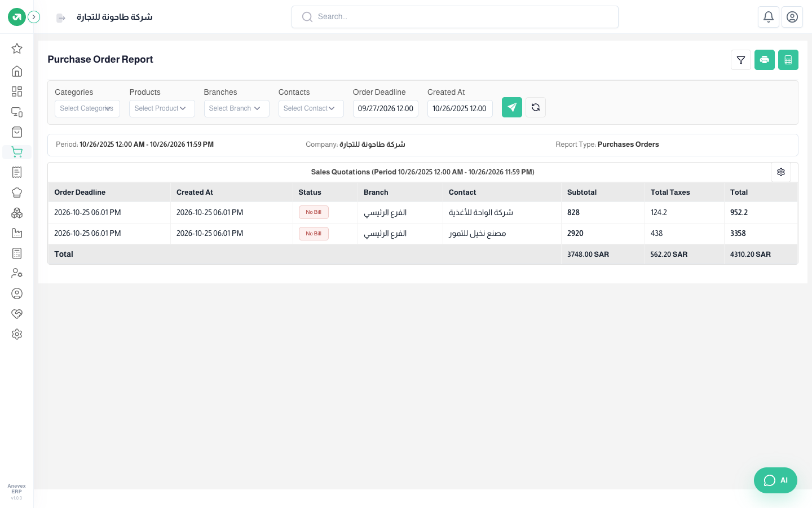Click the company switch icon near name
Screen dimensions: 812x508
[61, 18]
